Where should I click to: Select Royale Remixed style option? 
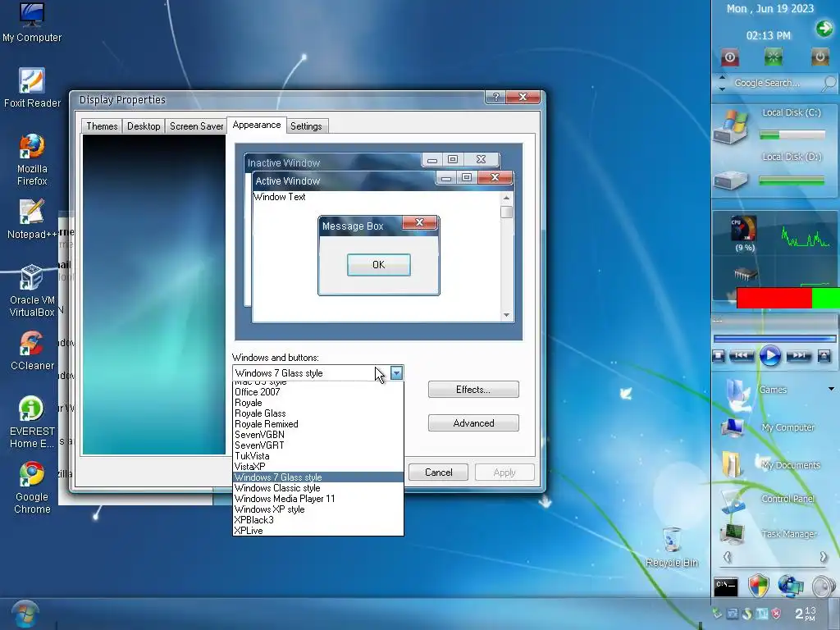[318, 424]
